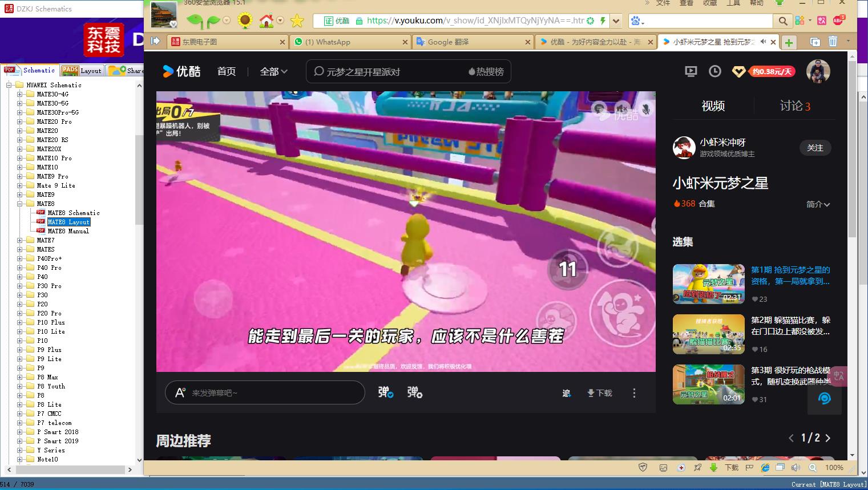Open the PADS Layout tab in DZKJ
This screenshot has height=490, width=868.
click(82, 70)
